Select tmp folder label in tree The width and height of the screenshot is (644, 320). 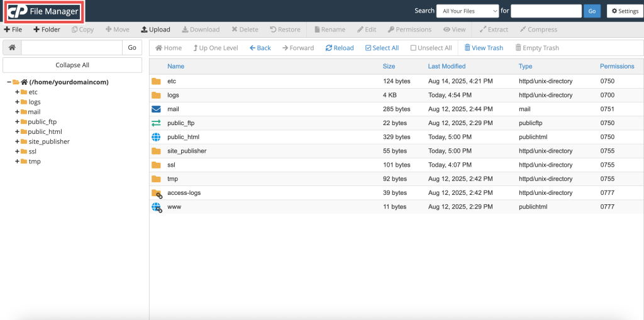pyautogui.click(x=35, y=162)
